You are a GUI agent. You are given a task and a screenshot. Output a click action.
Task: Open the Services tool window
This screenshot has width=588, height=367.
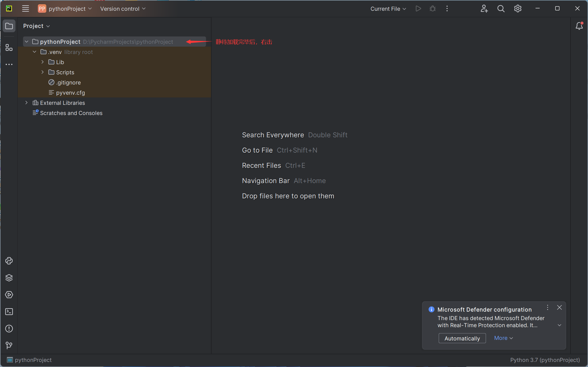coord(9,295)
